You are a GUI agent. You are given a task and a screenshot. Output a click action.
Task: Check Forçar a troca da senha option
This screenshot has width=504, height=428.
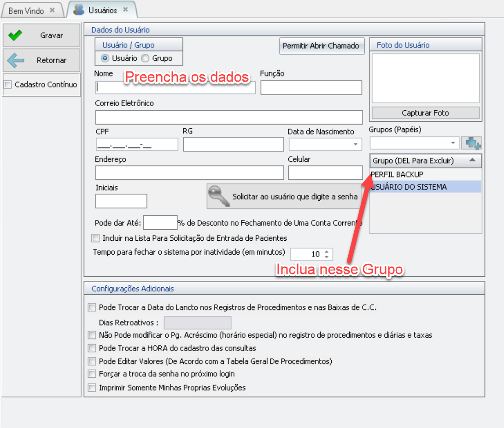92,374
